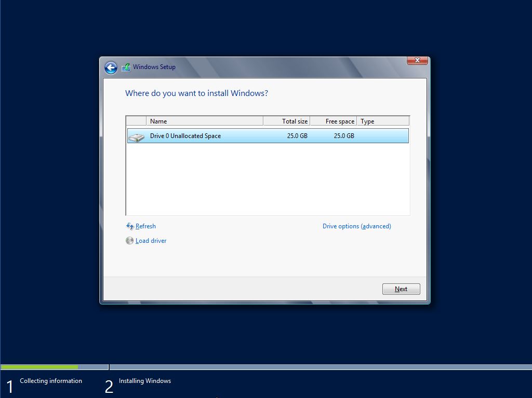This screenshot has width=532, height=398.
Task: Sort by the Total size column header
Action: [286, 121]
